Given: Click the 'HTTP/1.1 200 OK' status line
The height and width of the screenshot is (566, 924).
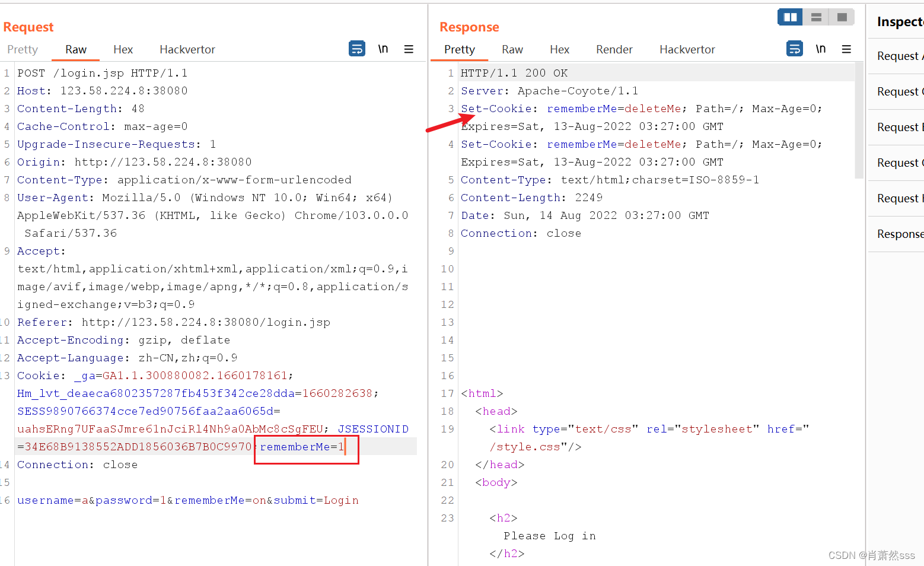Looking at the screenshot, I should (x=514, y=73).
